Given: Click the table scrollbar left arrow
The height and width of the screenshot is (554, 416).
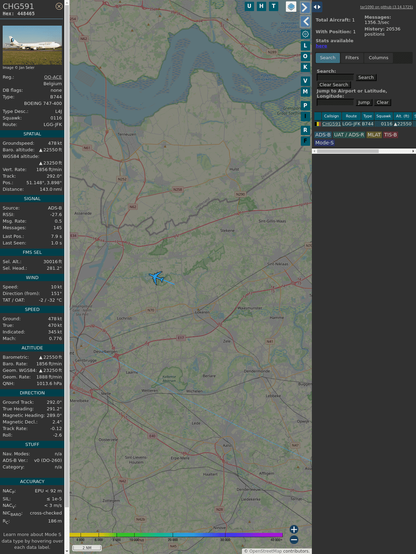Looking at the screenshot, I should pos(314,151).
